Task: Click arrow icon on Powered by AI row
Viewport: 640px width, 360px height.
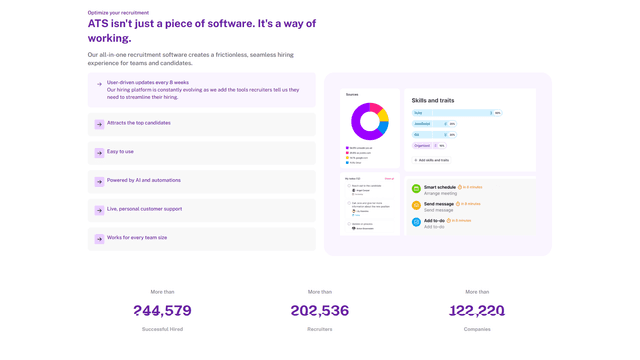Action: click(99, 182)
